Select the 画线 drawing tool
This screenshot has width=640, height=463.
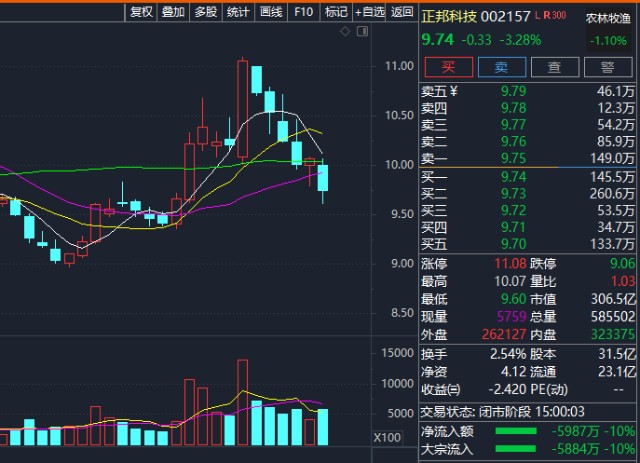pos(271,12)
